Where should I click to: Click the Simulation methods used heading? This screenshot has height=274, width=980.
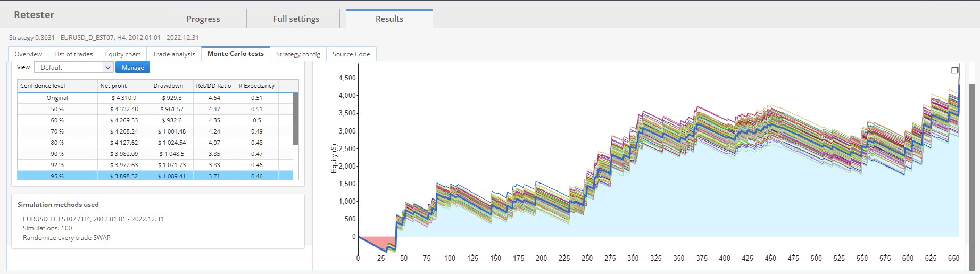coord(58,204)
